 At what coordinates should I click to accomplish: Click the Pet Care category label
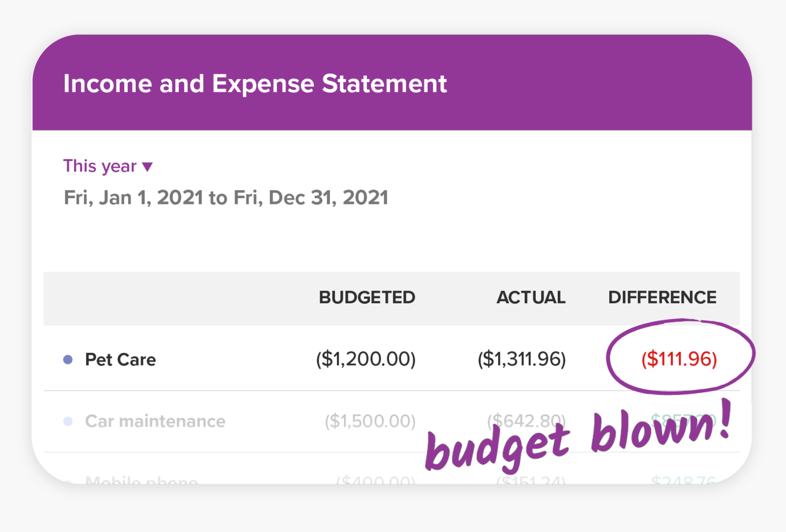pyautogui.click(x=120, y=359)
